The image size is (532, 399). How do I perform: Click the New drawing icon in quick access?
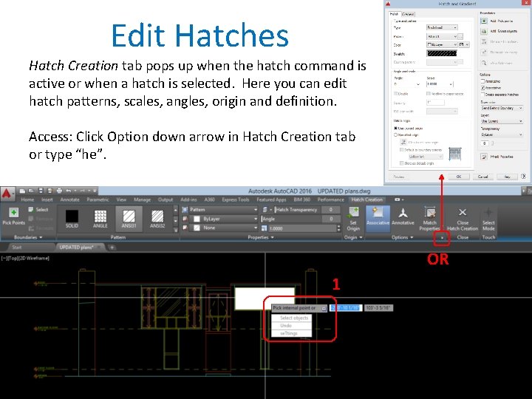22,191
